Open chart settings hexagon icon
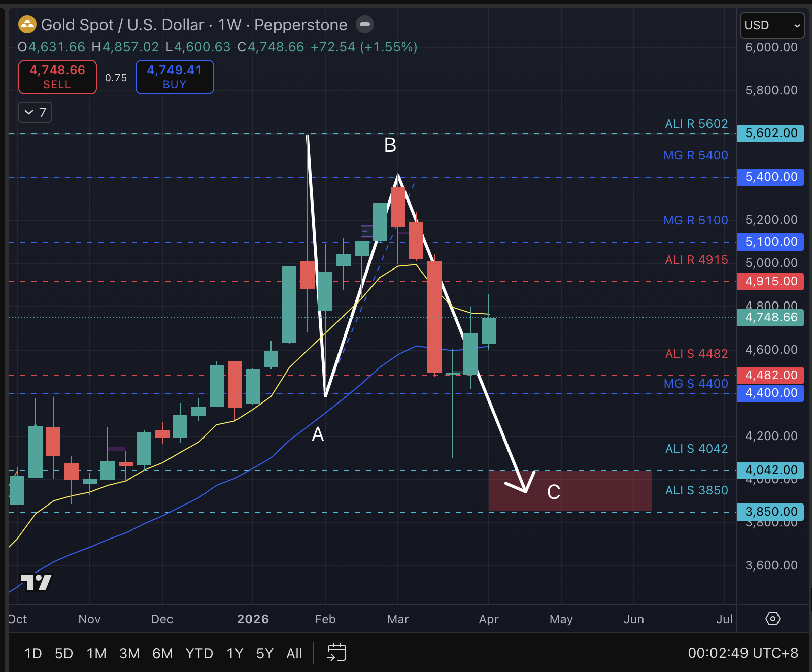Viewport: 812px width, 672px height. point(772,619)
